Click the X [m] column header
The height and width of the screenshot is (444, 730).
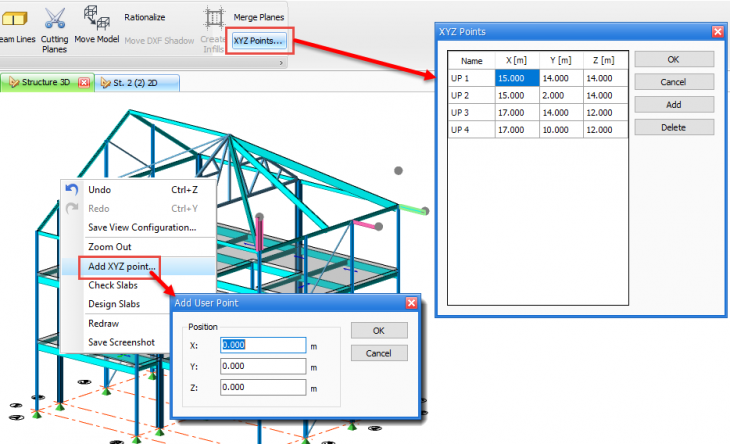point(517,61)
